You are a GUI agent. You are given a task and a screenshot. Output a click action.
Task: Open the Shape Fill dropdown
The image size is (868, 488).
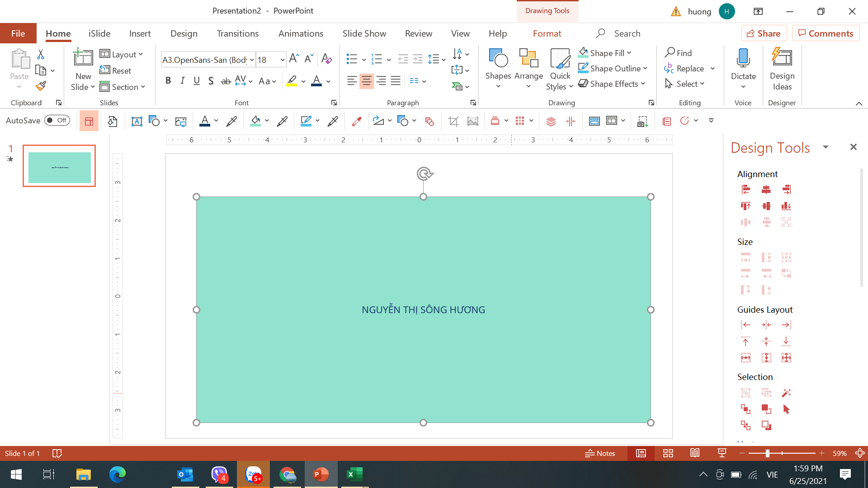[629, 53]
